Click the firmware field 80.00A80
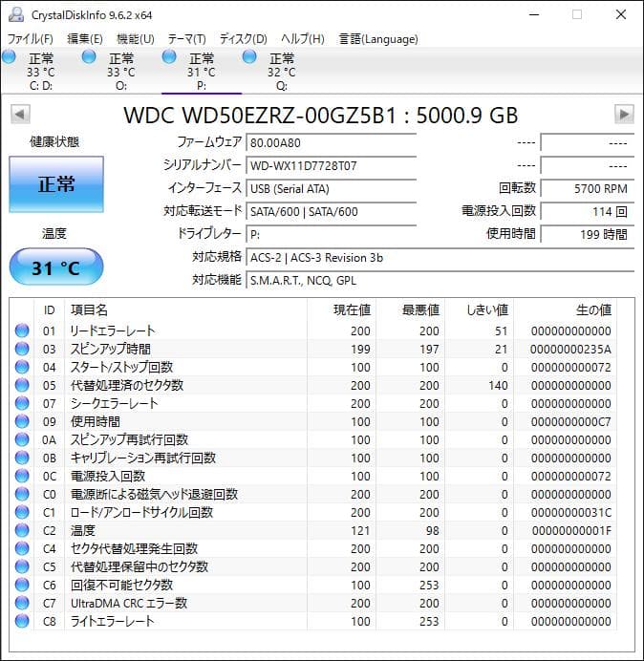 [331, 142]
